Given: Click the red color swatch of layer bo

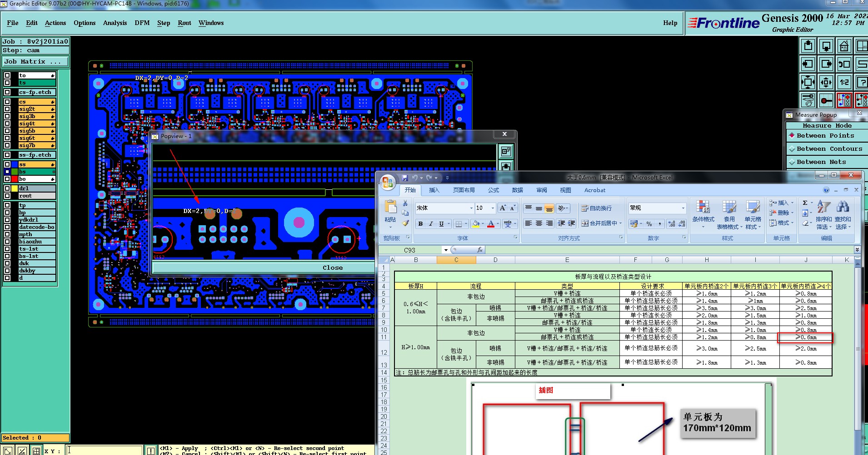Looking at the screenshot, I should tap(15, 179).
